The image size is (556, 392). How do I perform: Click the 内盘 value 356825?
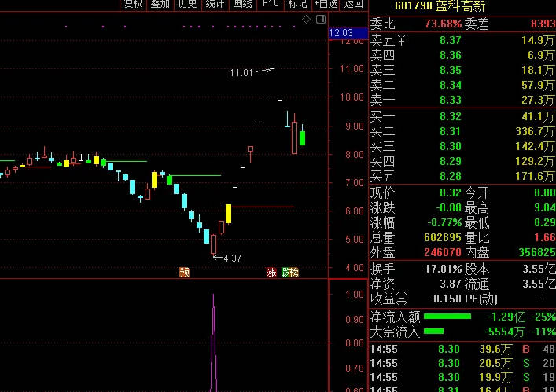coord(537,252)
